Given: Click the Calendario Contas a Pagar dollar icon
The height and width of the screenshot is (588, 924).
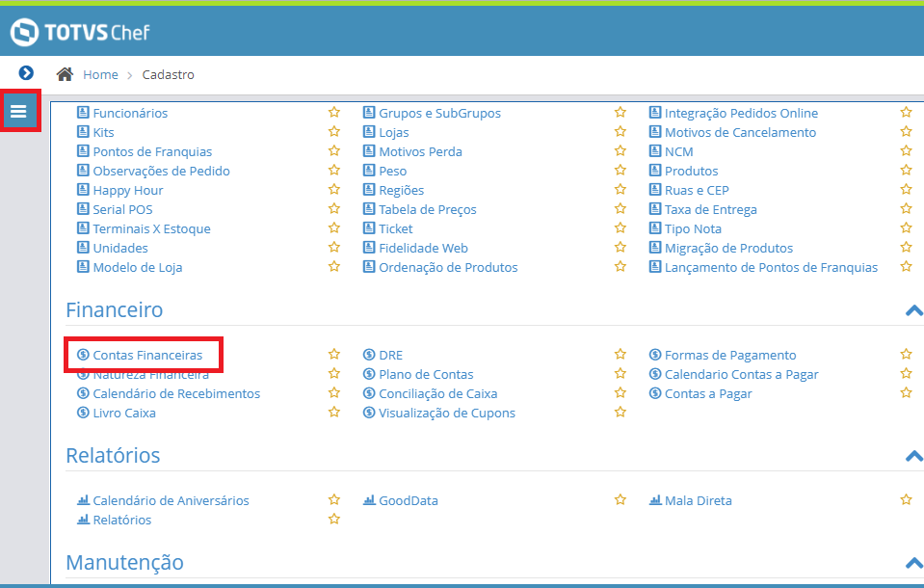Looking at the screenshot, I should coord(655,374).
